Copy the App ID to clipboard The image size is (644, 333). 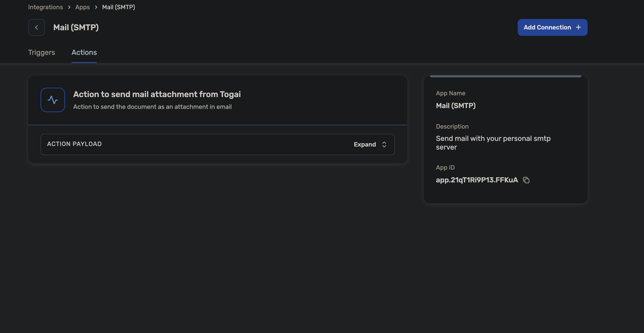tap(526, 180)
